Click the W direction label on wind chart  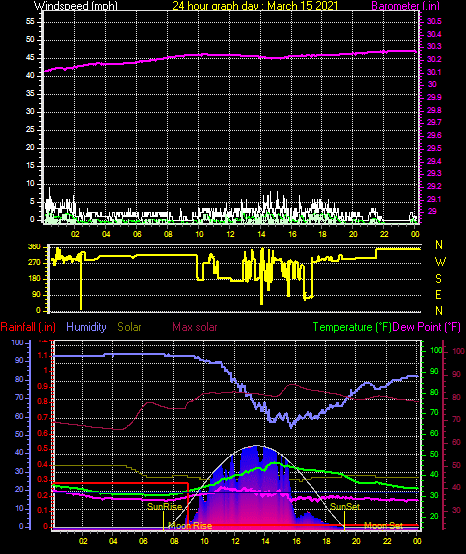coord(440,262)
